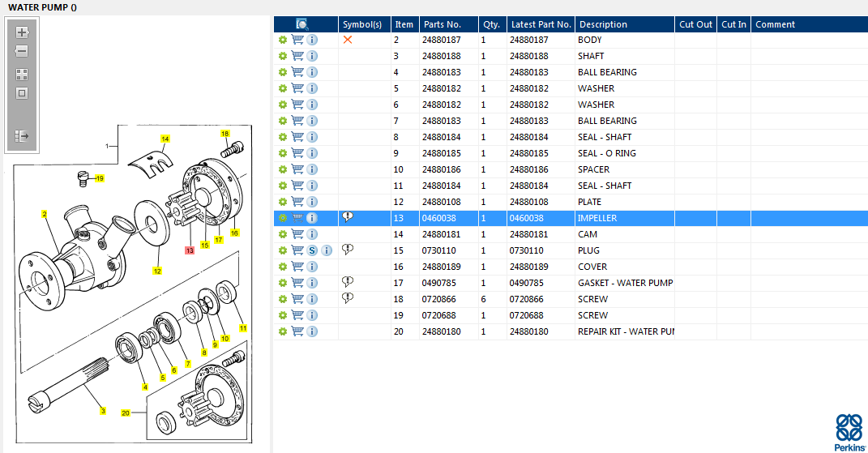Click the list export arrow icon
This screenshot has width=868, height=453.
(x=22, y=136)
